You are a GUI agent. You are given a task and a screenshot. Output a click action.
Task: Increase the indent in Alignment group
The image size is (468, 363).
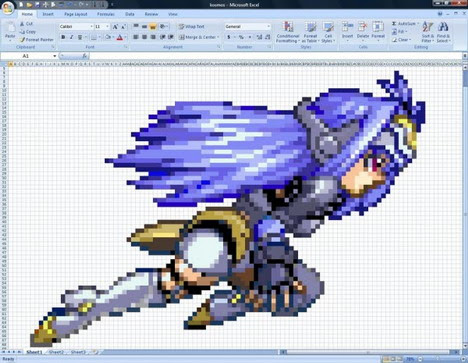171,37
